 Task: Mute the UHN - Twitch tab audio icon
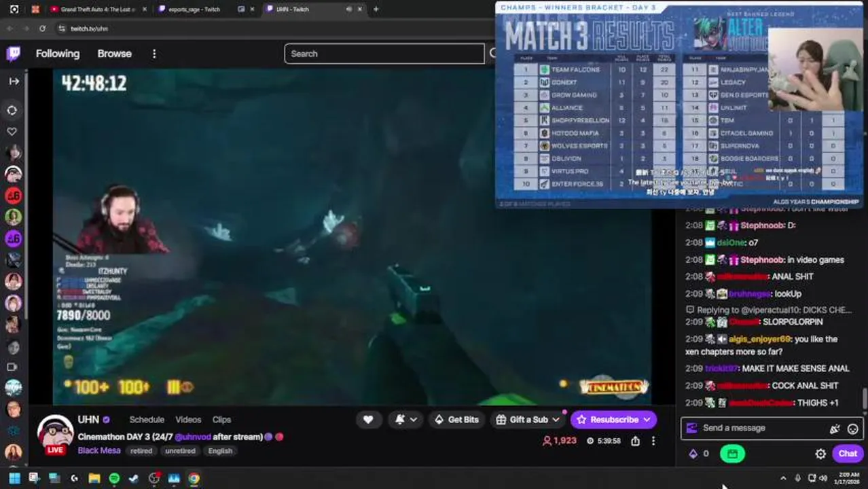(x=349, y=10)
